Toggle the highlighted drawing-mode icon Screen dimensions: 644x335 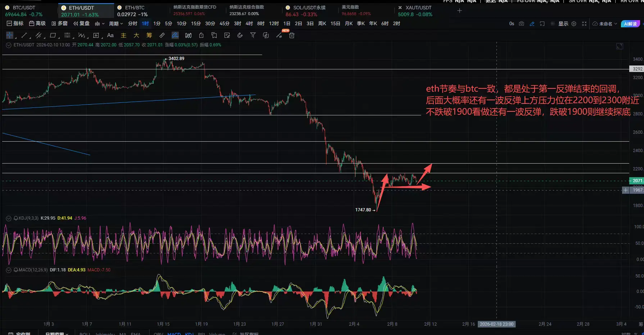[x=175, y=35]
